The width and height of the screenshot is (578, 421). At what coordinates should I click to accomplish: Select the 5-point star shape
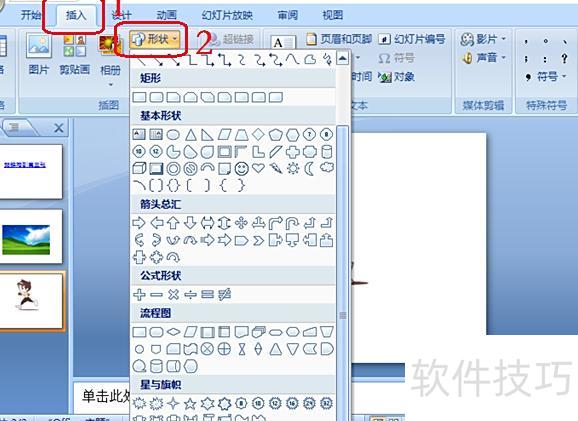coord(190,404)
